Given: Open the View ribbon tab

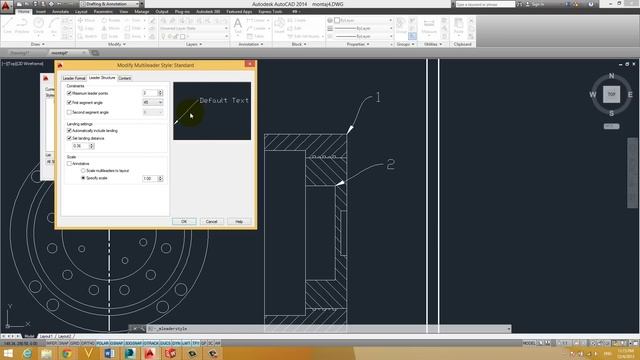Looking at the screenshot, I should click(x=124, y=11).
